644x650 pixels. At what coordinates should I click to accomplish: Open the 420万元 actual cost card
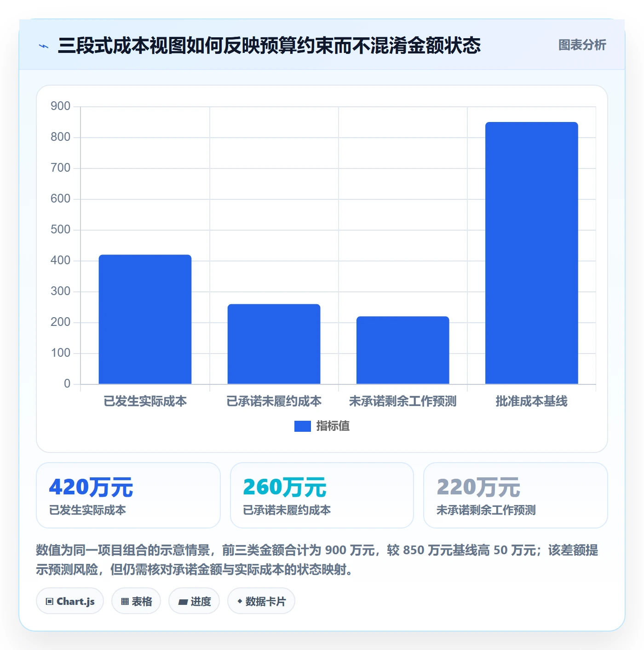[128, 495]
